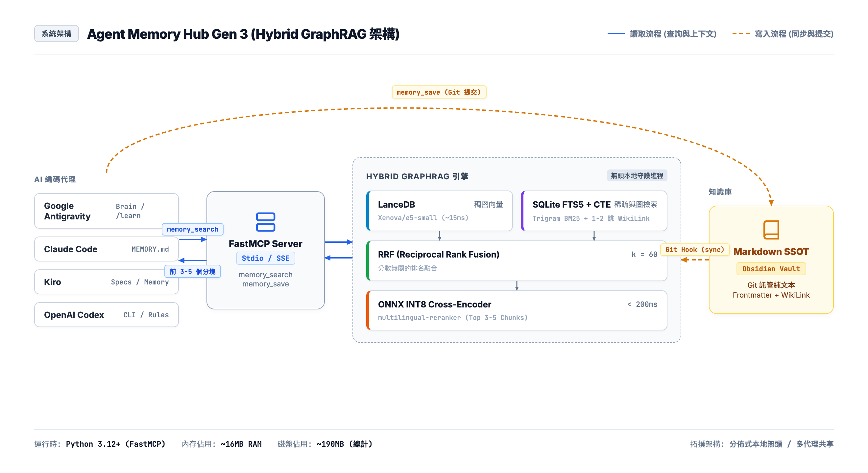This screenshot has height=473, width=868.
Task: Select the Claude Code card
Action: (107, 249)
